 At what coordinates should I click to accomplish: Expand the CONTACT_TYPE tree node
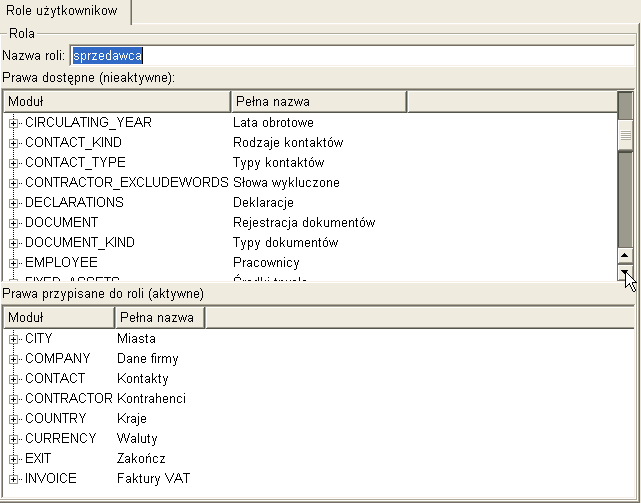[13, 163]
